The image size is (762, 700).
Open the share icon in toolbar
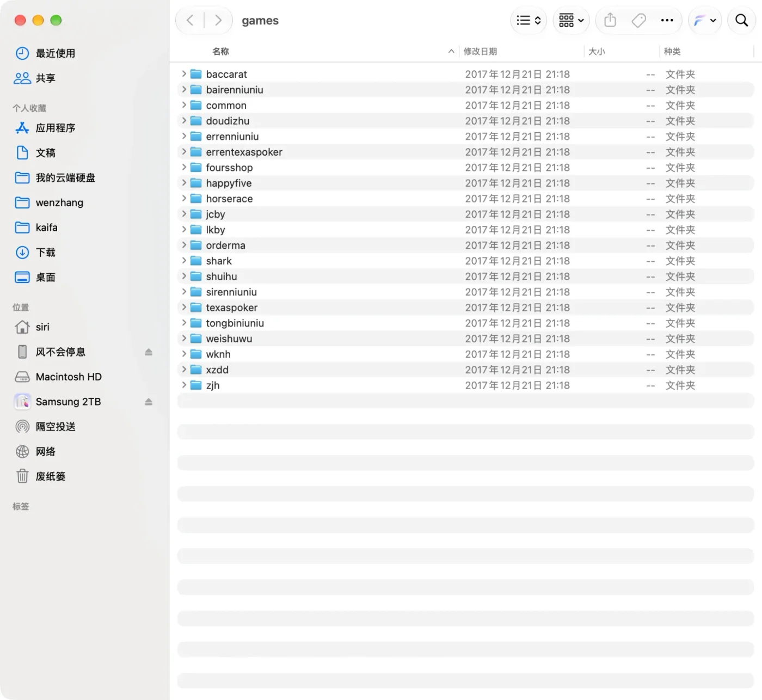[x=610, y=21]
